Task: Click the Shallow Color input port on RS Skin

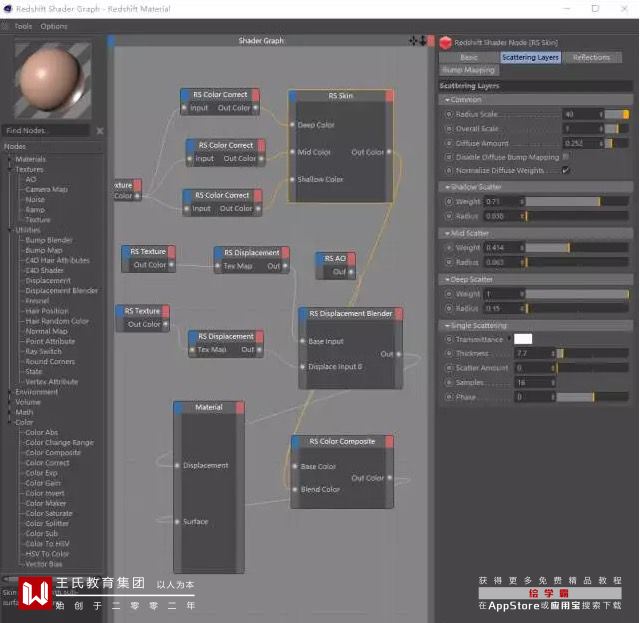Action: pos(292,179)
